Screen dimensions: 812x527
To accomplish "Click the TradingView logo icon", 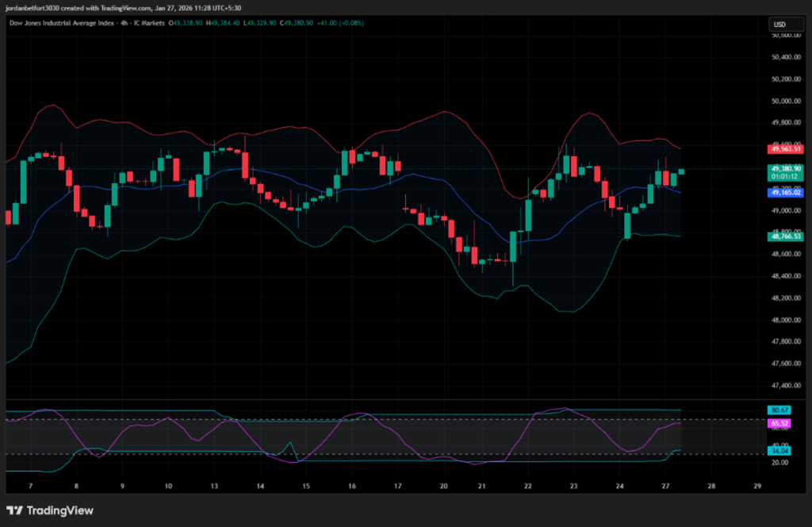I will click(x=15, y=510).
